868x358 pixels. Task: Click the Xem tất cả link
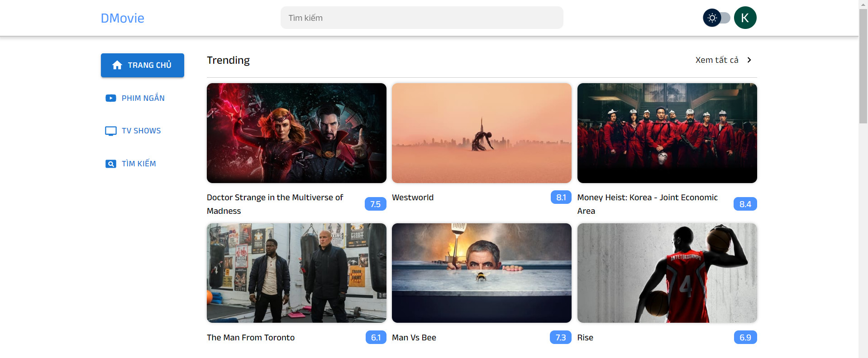point(716,60)
